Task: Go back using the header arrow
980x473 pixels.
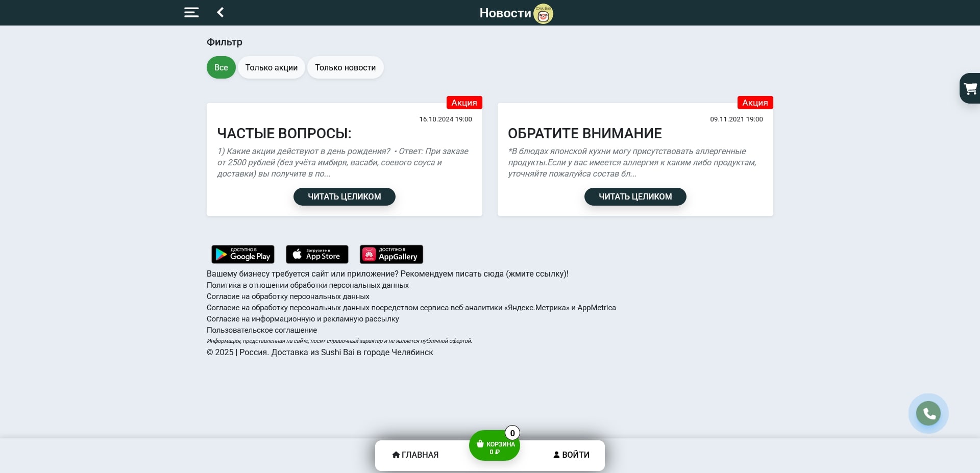Action: [x=220, y=13]
